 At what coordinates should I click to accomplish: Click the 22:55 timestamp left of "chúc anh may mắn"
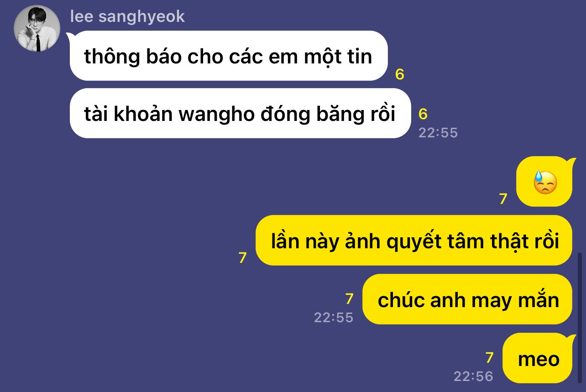(334, 318)
